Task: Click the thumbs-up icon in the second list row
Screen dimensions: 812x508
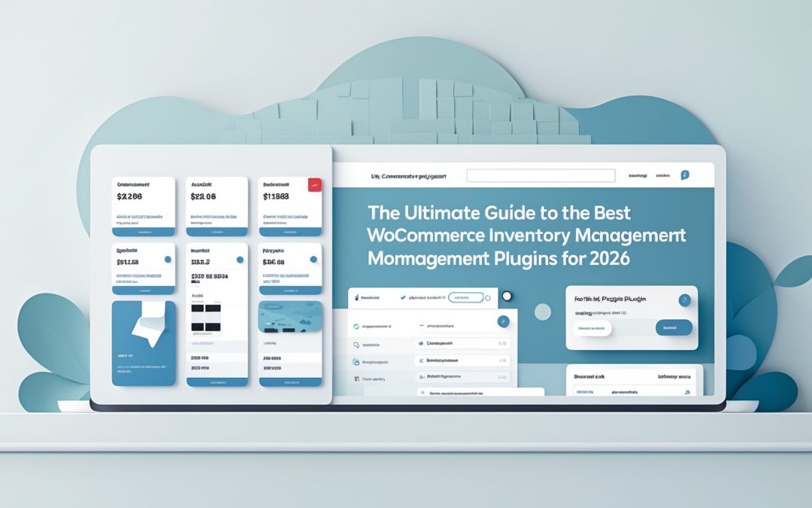Action: pos(421,343)
